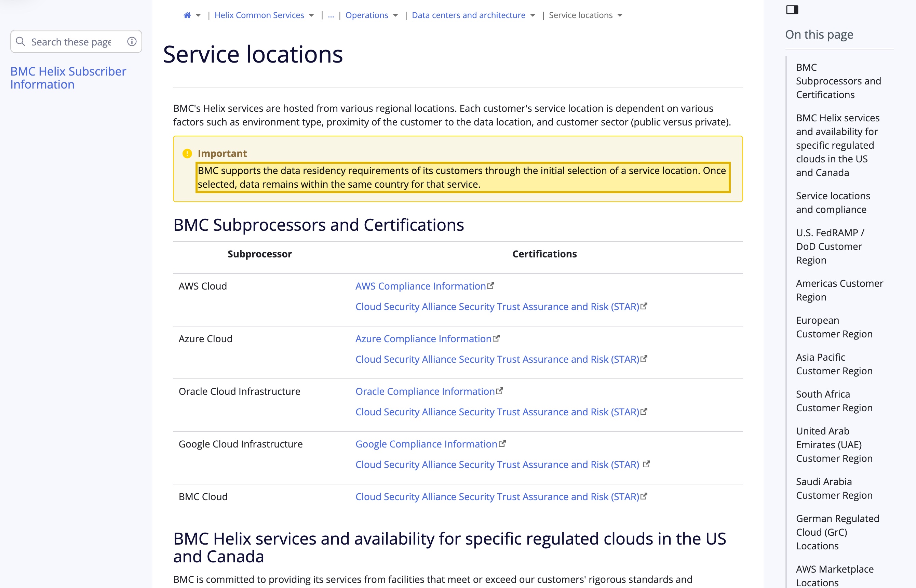
Task: Jump to regulated clouds US and Canada section
Action: tap(837, 145)
